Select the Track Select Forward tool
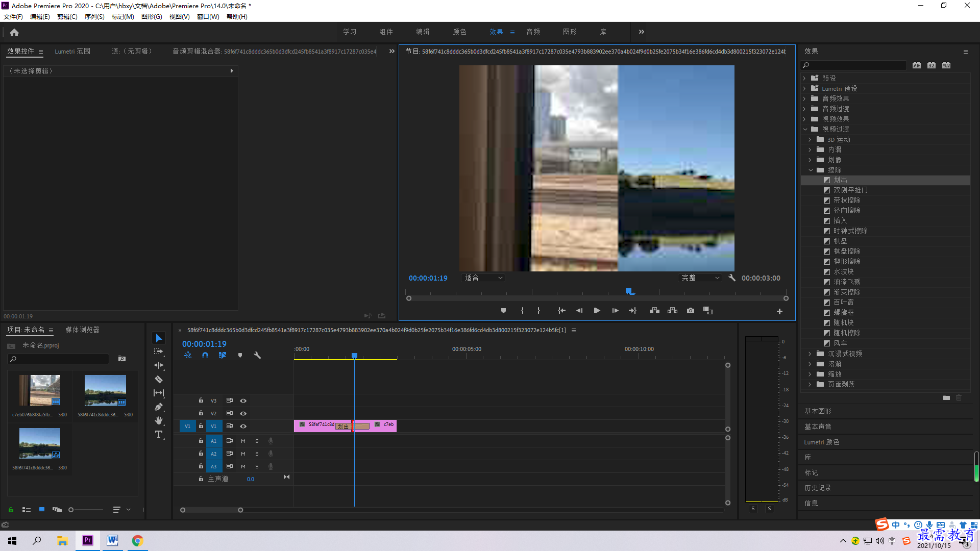Viewport: 980px width, 551px height. (x=159, y=352)
